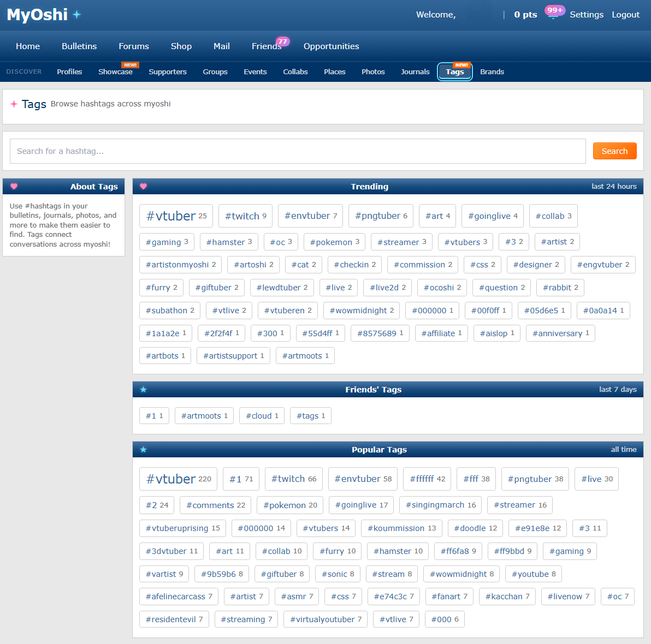Open trending tag #question
The width and height of the screenshot is (651, 644).
coord(501,288)
